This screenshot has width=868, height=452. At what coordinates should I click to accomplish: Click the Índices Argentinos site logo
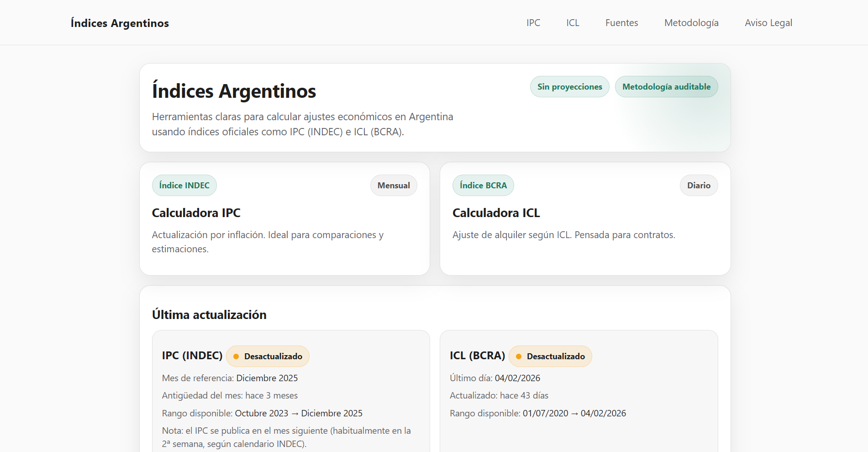pyautogui.click(x=120, y=23)
